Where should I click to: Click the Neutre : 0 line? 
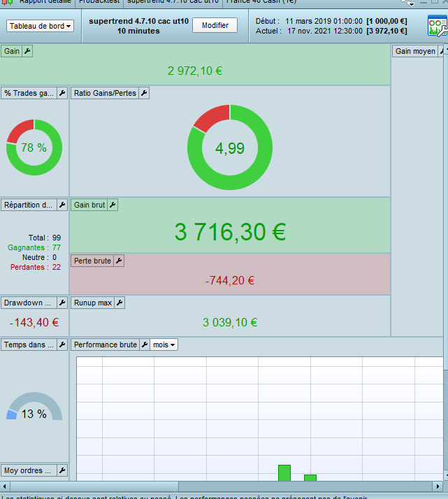click(x=39, y=257)
